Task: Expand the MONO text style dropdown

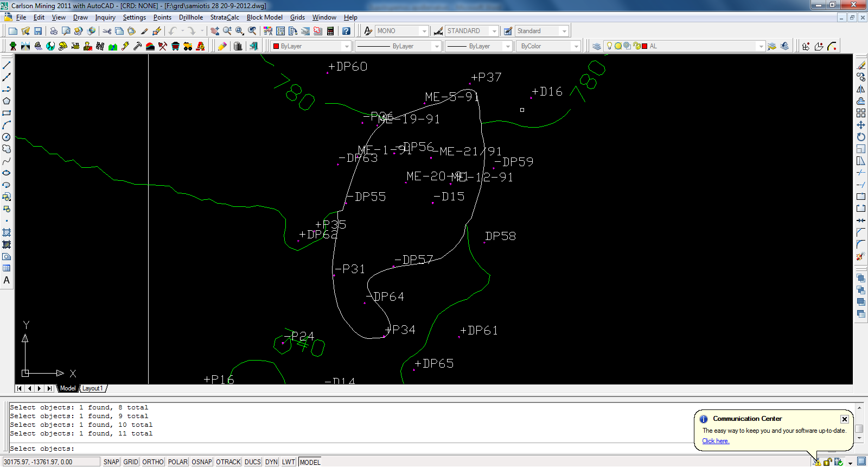Action: tap(424, 31)
